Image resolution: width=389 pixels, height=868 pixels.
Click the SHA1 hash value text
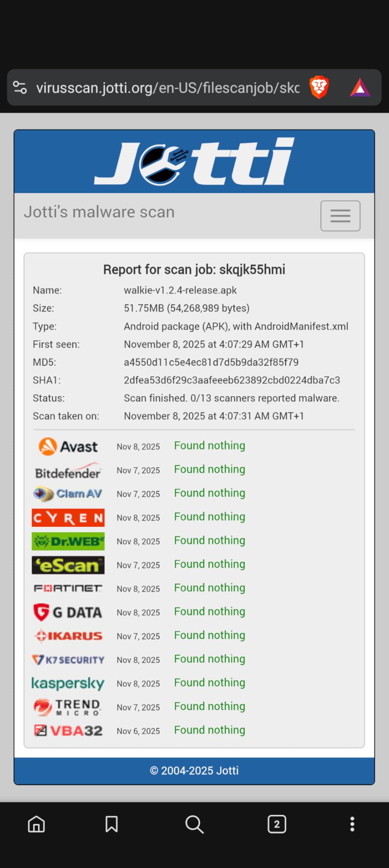[232, 380]
